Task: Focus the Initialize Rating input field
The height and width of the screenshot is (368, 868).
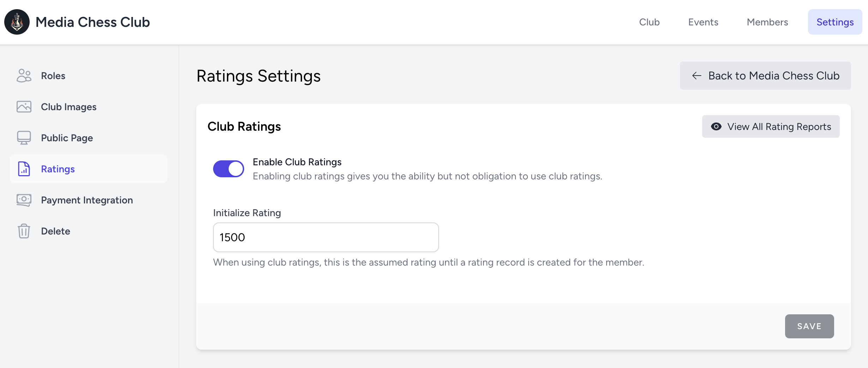Action: pyautogui.click(x=326, y=237)
